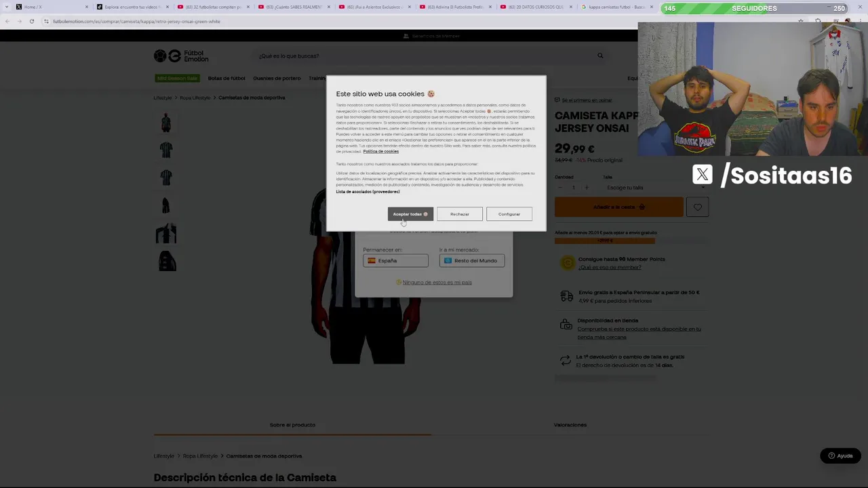Select the first jersey thumbnail
Image resolution: width=868 pixels, height=488 pixels.
click(166, 123)
